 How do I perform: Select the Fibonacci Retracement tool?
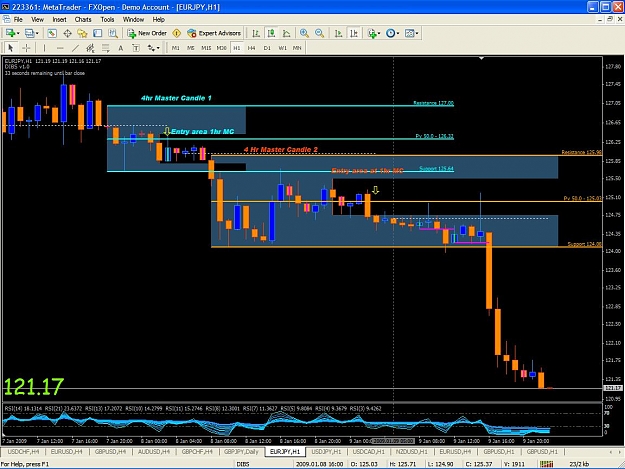(x=106, y=48)
